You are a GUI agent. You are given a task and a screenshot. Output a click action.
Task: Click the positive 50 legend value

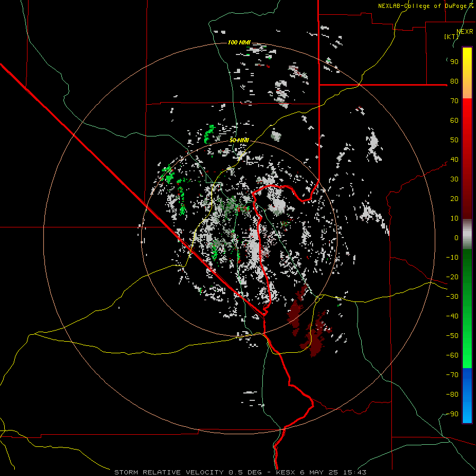(454, 140)
